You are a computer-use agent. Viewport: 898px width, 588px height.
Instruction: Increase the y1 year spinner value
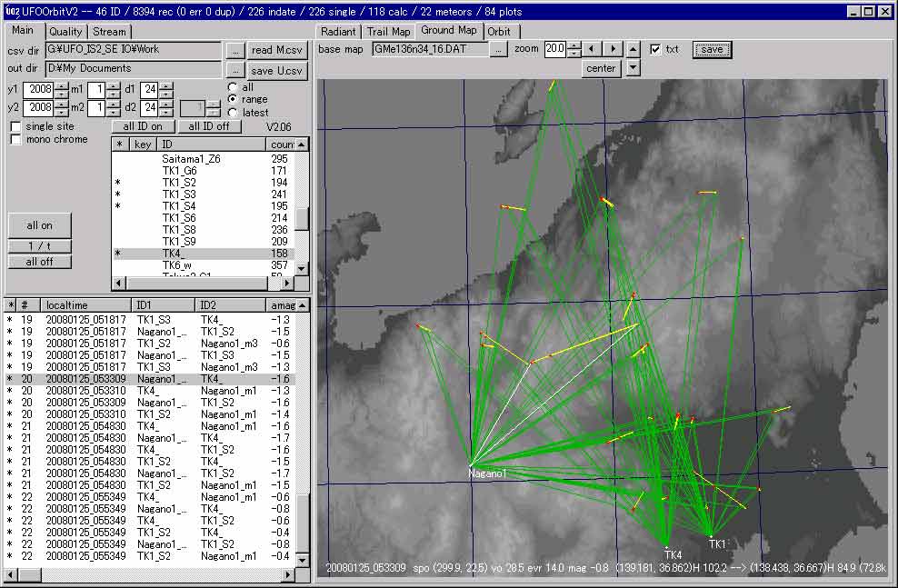61,86
